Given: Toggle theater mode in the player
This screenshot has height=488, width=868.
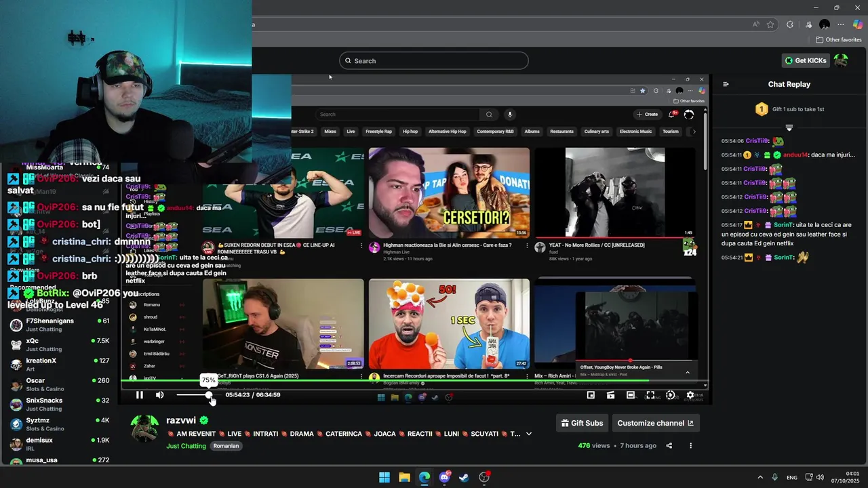Looking at the screenshot, I should click(631, 395).
